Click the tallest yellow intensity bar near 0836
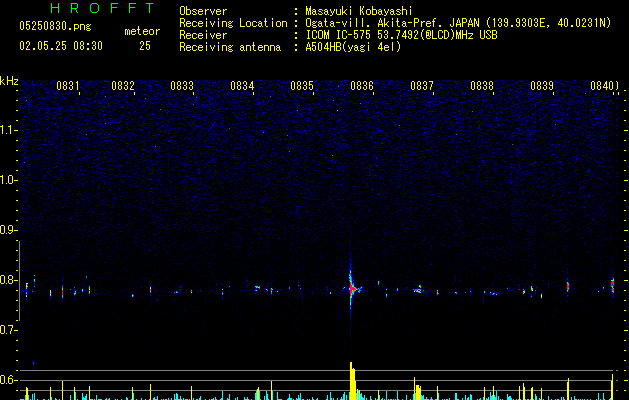 point(351,381)
